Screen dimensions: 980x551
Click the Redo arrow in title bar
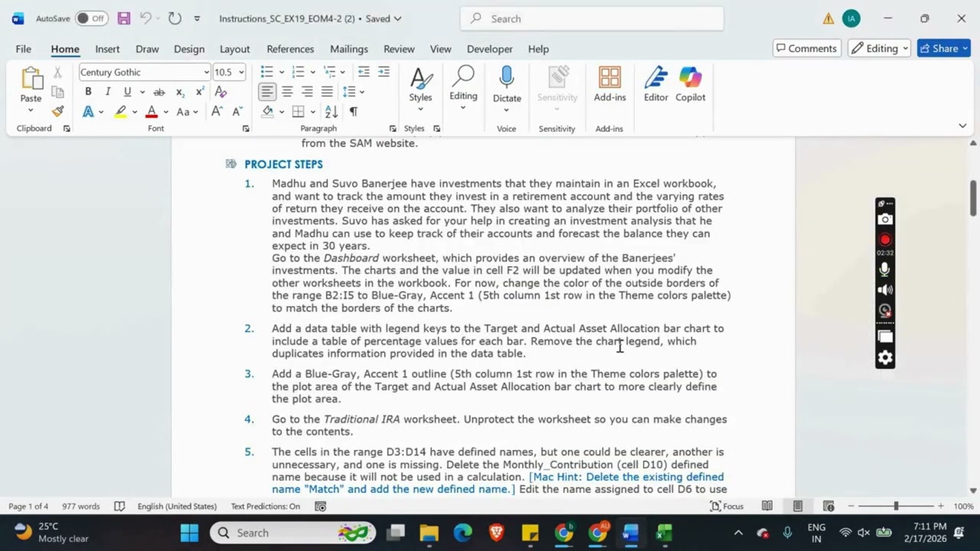point(175,18)
